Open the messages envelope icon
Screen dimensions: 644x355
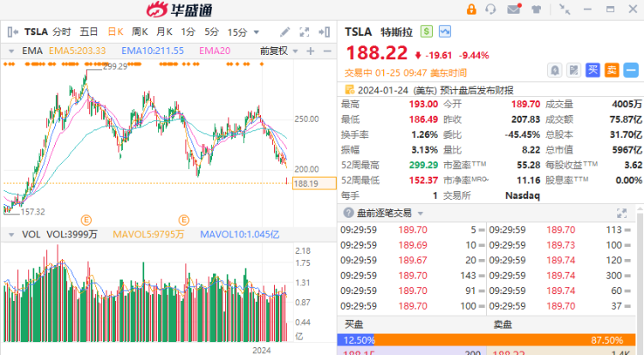[513, 9]
